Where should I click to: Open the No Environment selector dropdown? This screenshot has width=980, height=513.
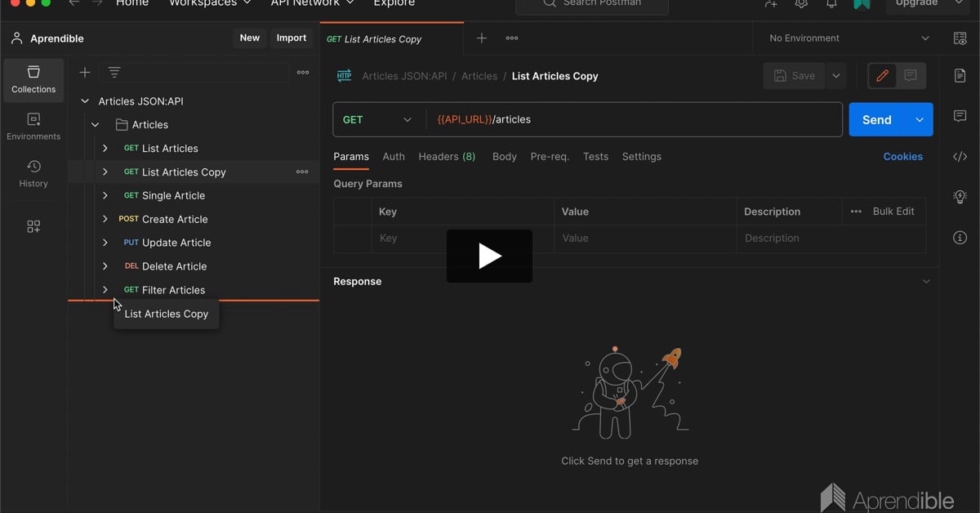coord(849,38)
